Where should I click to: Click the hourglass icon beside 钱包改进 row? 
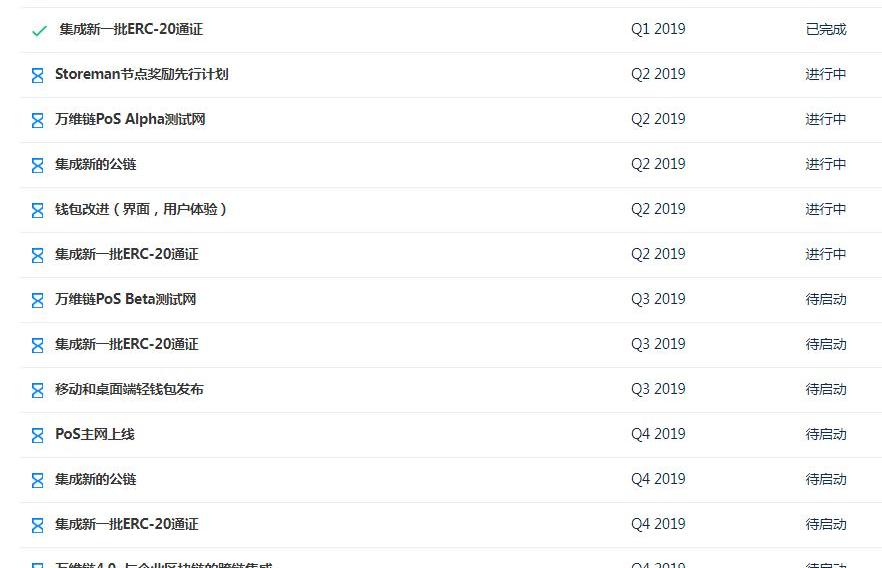(38, 210)
